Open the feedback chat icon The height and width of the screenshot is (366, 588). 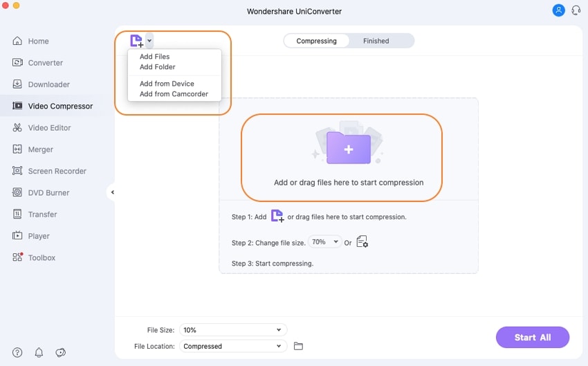[61, 352]
